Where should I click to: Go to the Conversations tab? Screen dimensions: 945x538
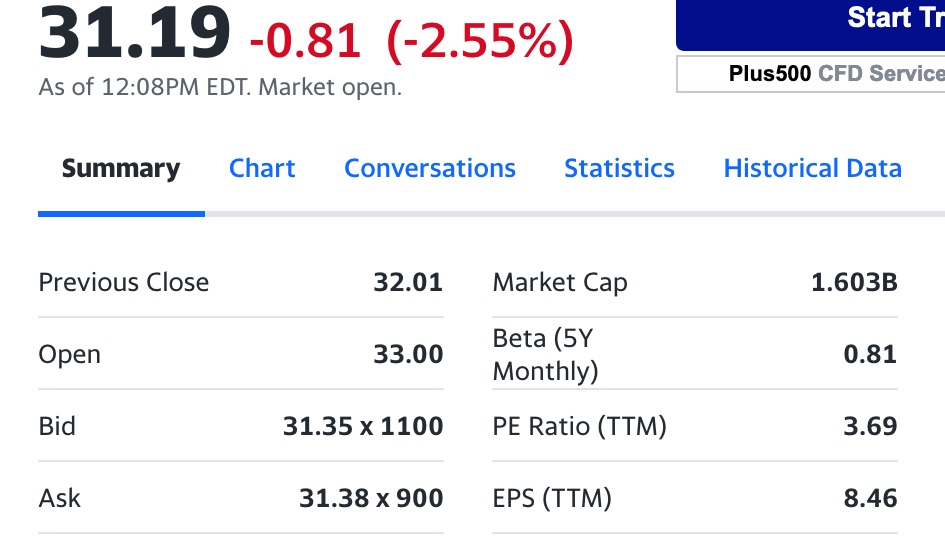click(430, 168)
